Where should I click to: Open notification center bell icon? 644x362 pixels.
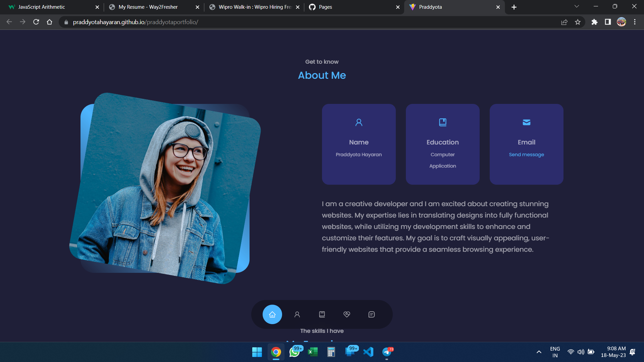click(633, 352)
